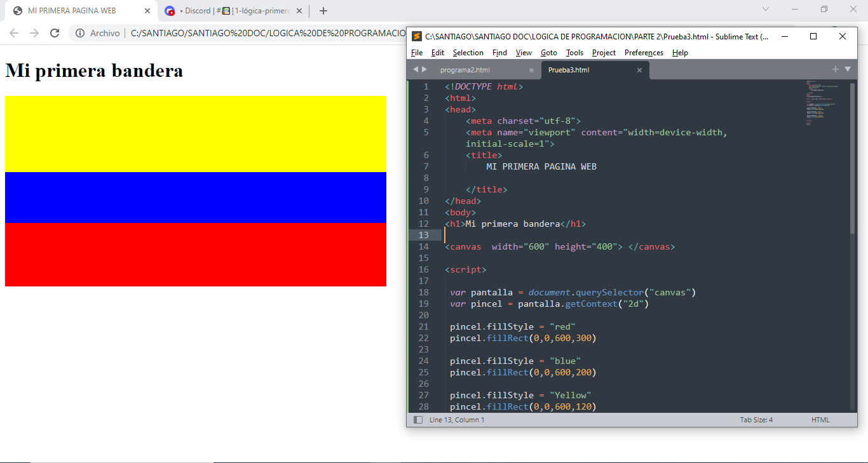Close the Discord browser tab
The height and width of the screenshot is (463, 868).
[299, 11]
